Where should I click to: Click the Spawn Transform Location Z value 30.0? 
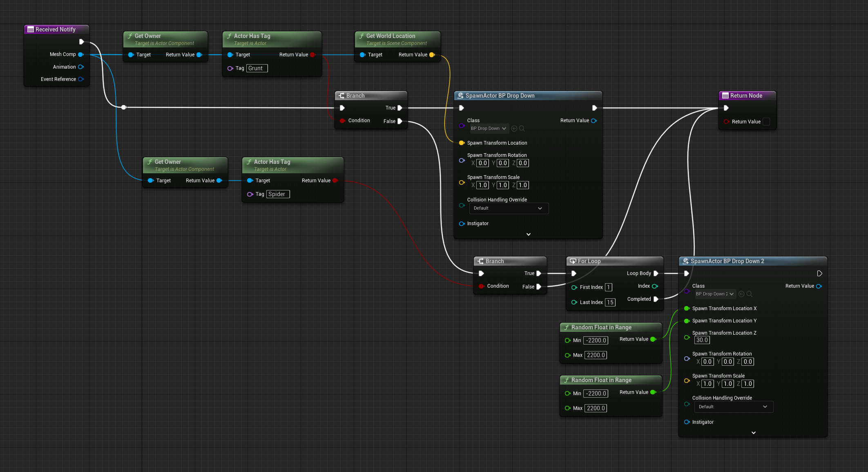[702, 340]
